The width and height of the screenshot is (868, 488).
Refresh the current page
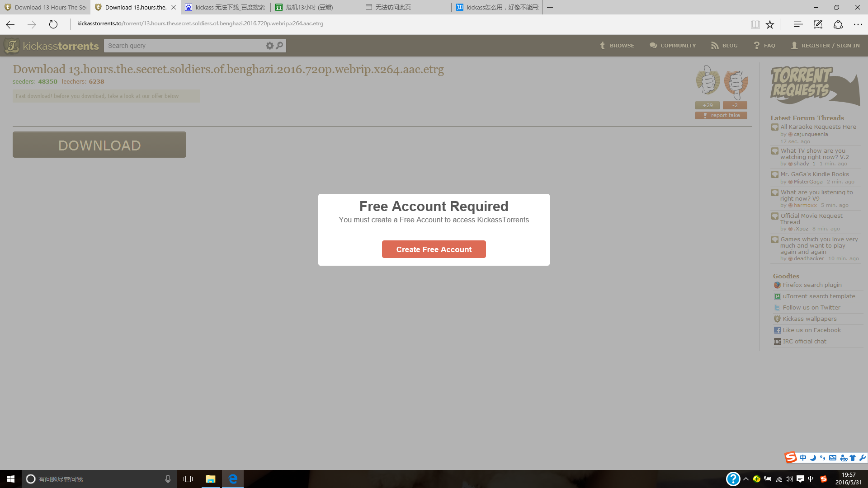(53, 24)
